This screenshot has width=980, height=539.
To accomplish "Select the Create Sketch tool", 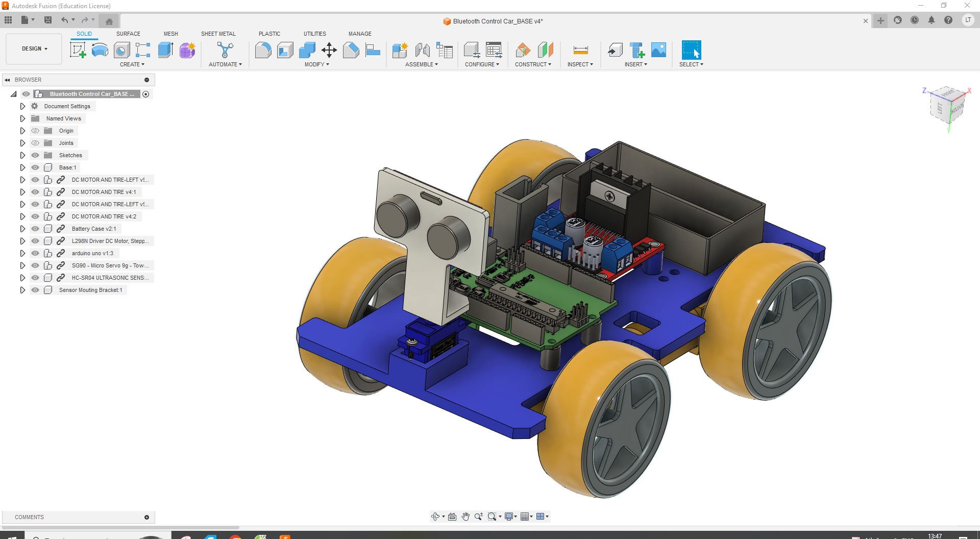I will coord(78,50).
